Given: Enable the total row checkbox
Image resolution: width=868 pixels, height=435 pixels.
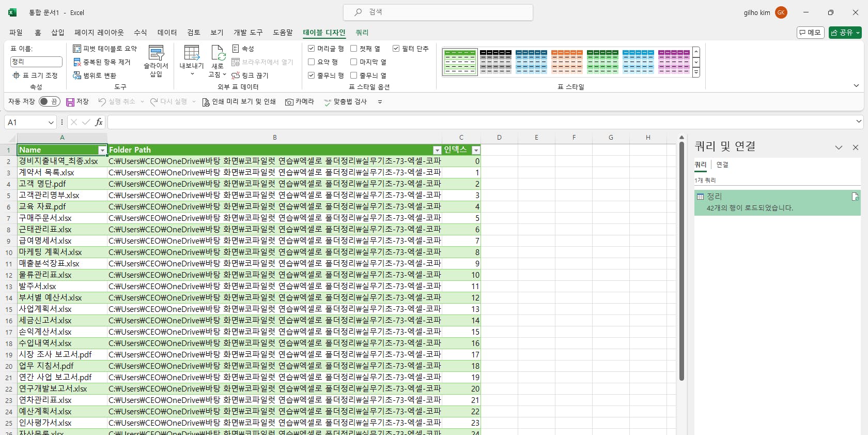Looking at the screenshot, I should tap(312, 62).
